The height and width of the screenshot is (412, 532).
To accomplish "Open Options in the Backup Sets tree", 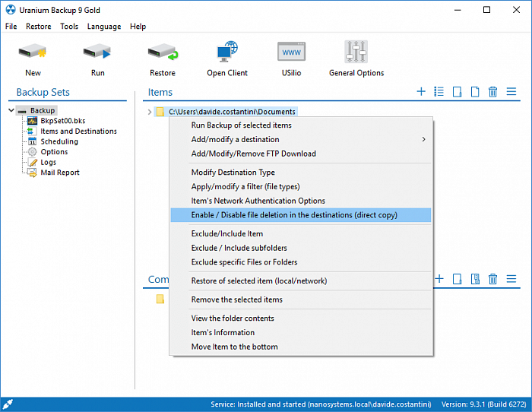I will pyautogui.click(x=54, y=152).
